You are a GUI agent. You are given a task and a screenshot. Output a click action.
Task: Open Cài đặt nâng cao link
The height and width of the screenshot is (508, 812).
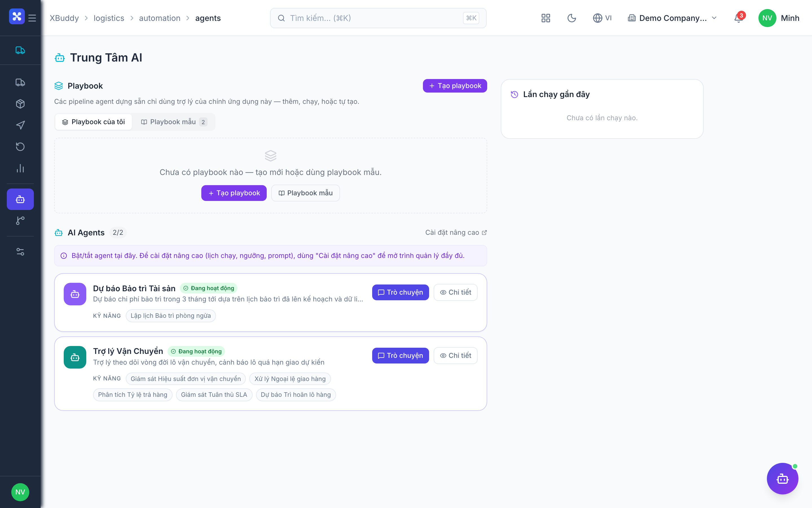coord(456,233)
